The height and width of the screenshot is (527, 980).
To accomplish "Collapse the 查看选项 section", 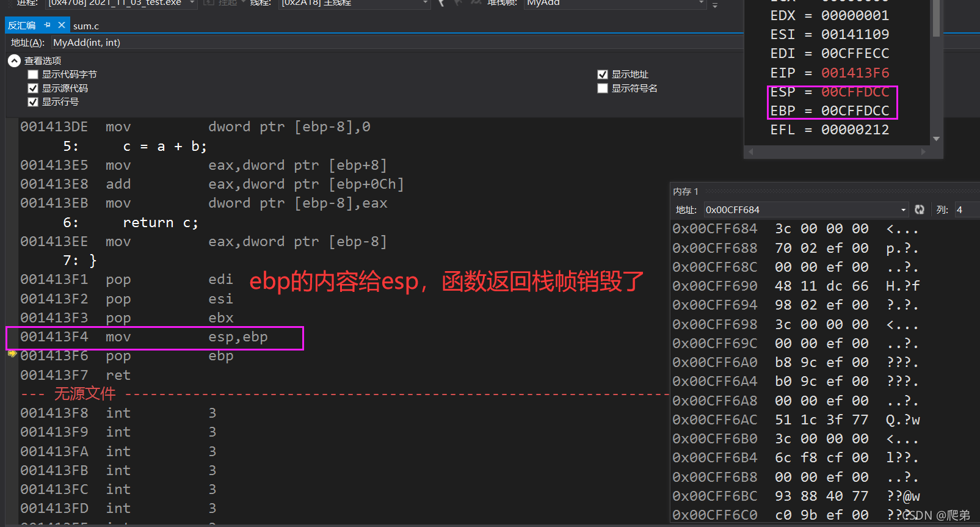I will tap(14, 60).
